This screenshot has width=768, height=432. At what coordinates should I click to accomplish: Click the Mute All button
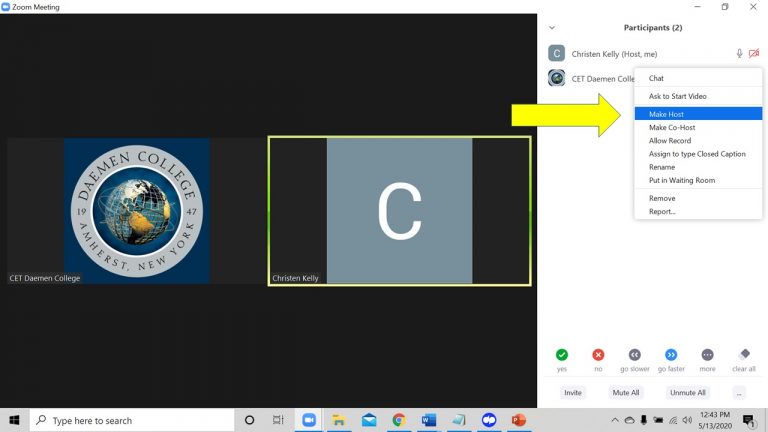(x=625, y=392)
